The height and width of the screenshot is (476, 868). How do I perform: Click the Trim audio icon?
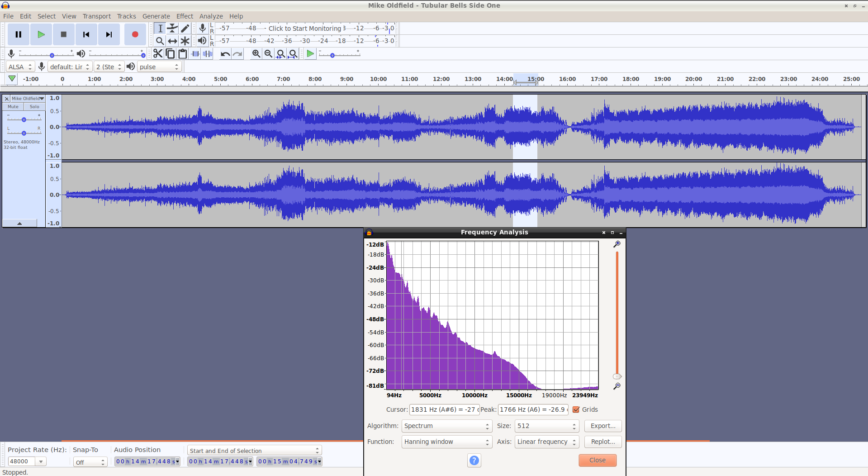[x=195, y=54]
